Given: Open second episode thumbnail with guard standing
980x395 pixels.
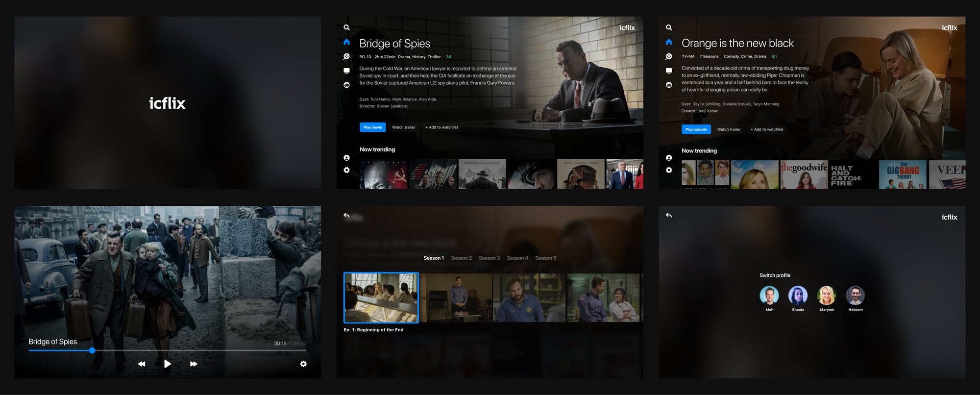Looking at the screenshot, I should [x=456, y=298].
